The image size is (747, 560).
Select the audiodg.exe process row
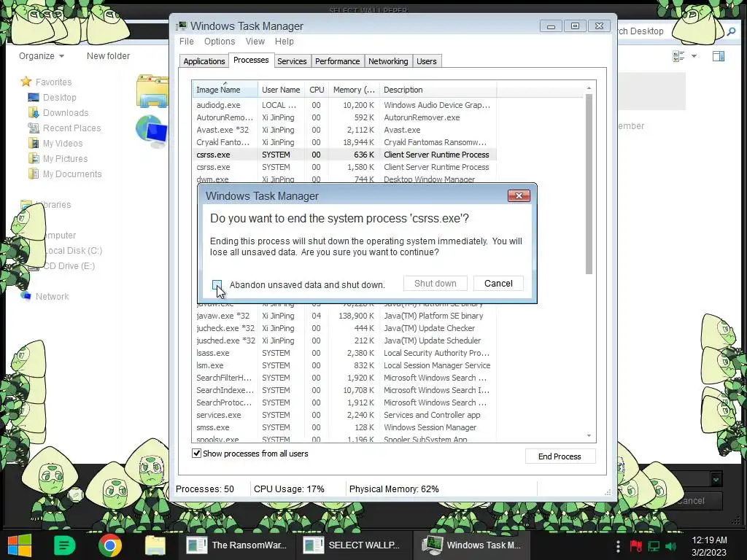click(344, 105)
